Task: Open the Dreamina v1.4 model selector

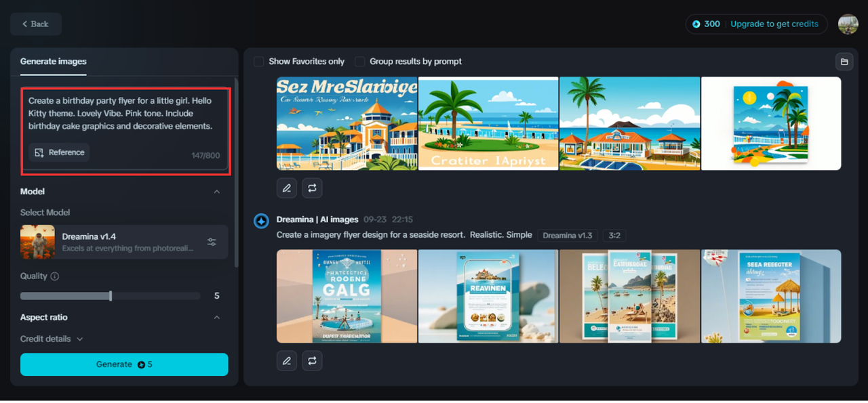Action: (x=124, y=242)
